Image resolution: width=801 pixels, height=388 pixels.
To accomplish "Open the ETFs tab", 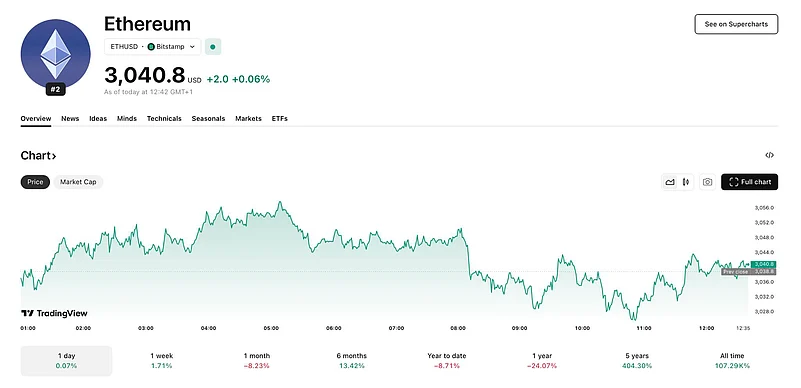I will coord(279,118).
